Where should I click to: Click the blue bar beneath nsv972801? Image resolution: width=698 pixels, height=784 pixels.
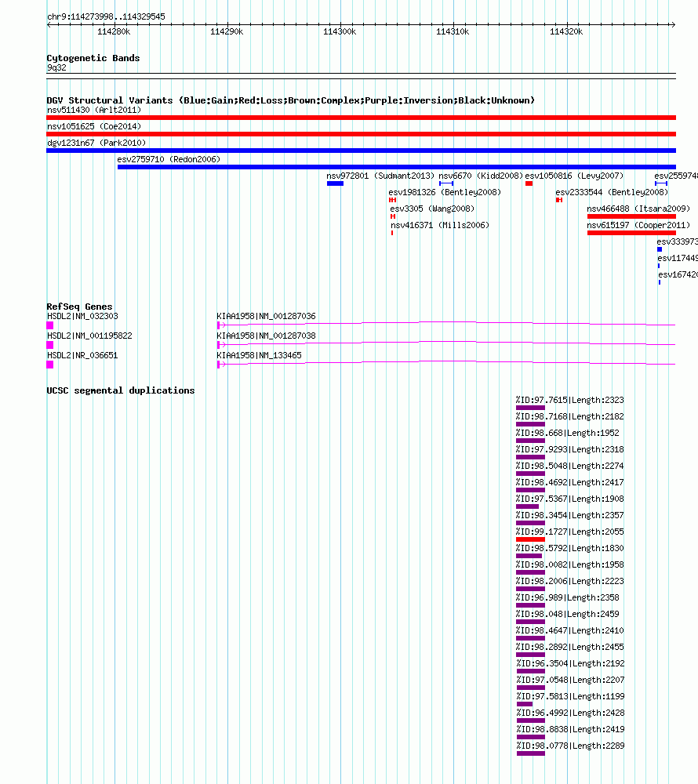click(335, 183)
